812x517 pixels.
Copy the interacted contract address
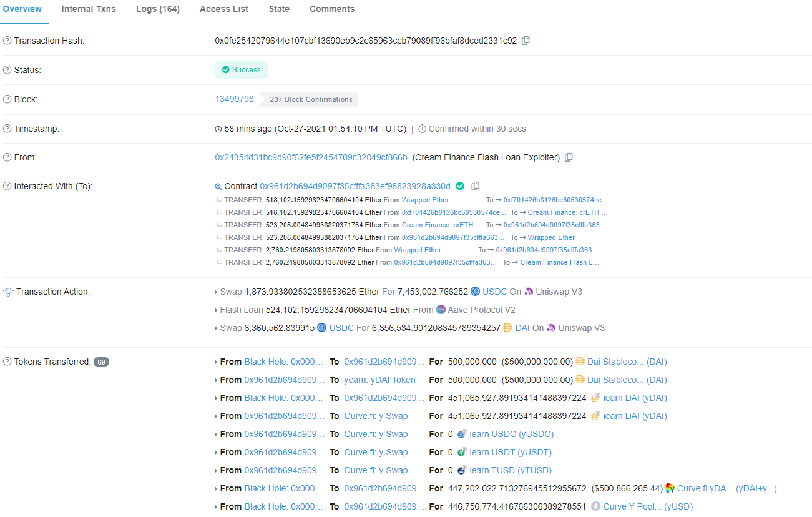[x=476, y=186]
